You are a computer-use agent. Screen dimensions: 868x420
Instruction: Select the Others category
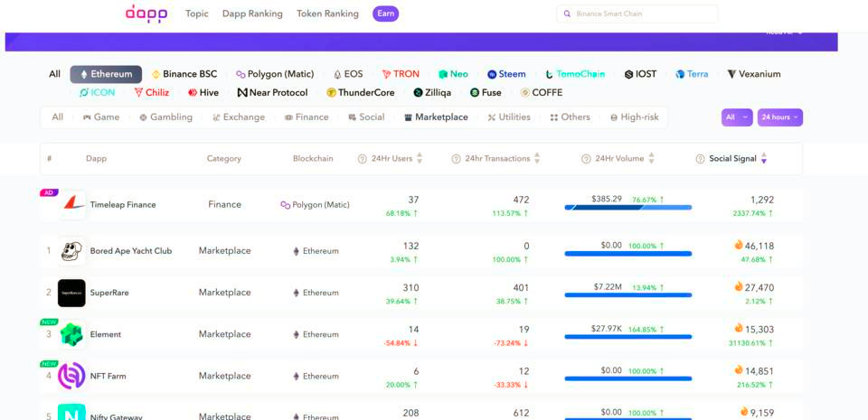click(571, 117)
